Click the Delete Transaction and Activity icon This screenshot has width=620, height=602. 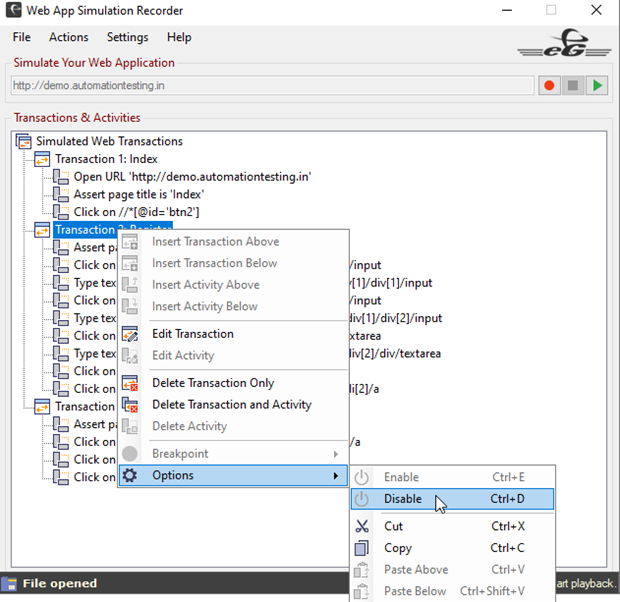130,405
